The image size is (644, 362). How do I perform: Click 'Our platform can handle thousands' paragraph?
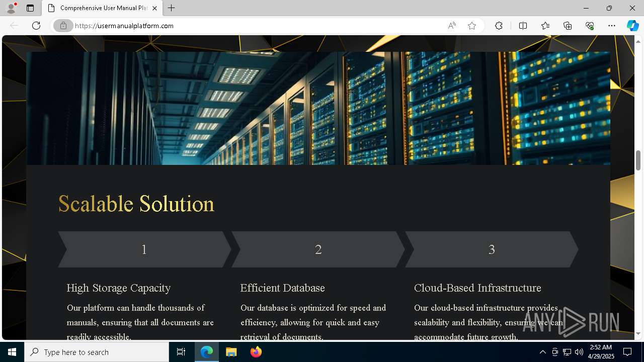(x=140, y=322)
